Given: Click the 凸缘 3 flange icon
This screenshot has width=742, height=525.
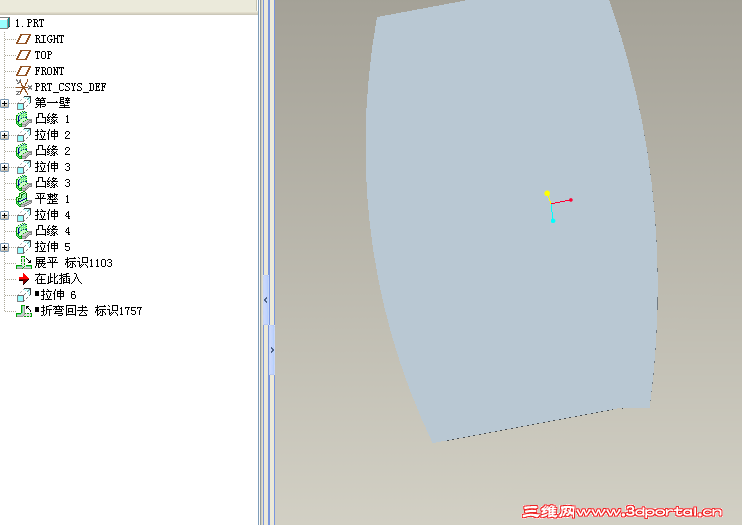Looking at the screenshot, I should (x=24, y=183).
